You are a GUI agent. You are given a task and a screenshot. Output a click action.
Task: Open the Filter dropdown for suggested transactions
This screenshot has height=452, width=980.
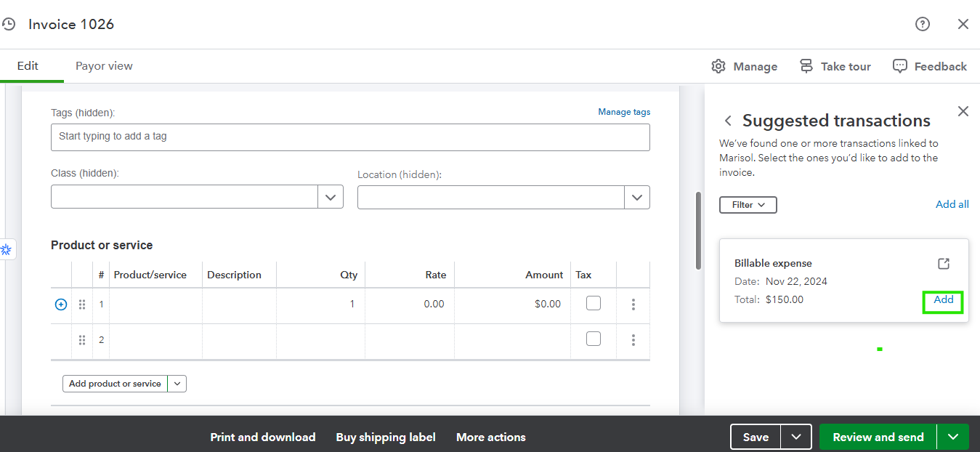coord(748,204)
